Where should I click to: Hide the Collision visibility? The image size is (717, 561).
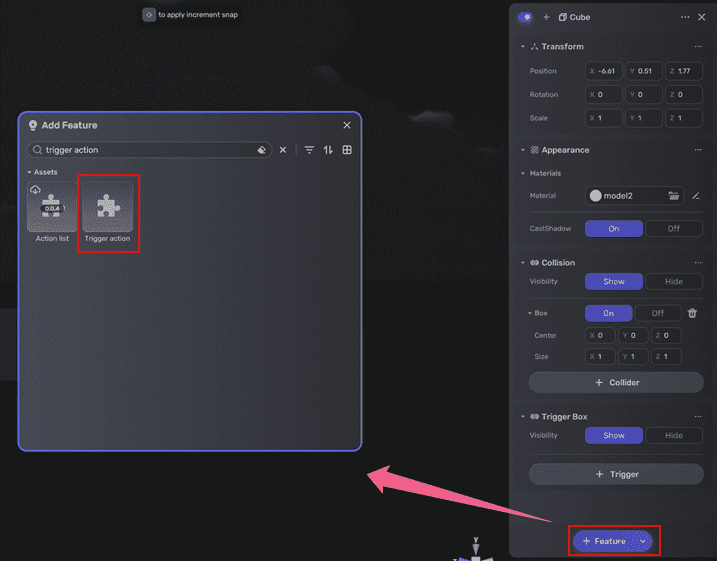coord(674,282)
